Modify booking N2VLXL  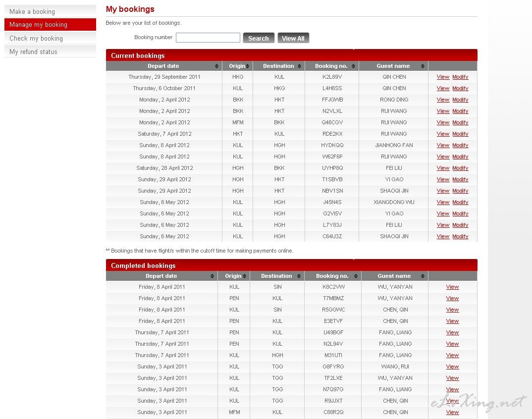tap(460, 111)
